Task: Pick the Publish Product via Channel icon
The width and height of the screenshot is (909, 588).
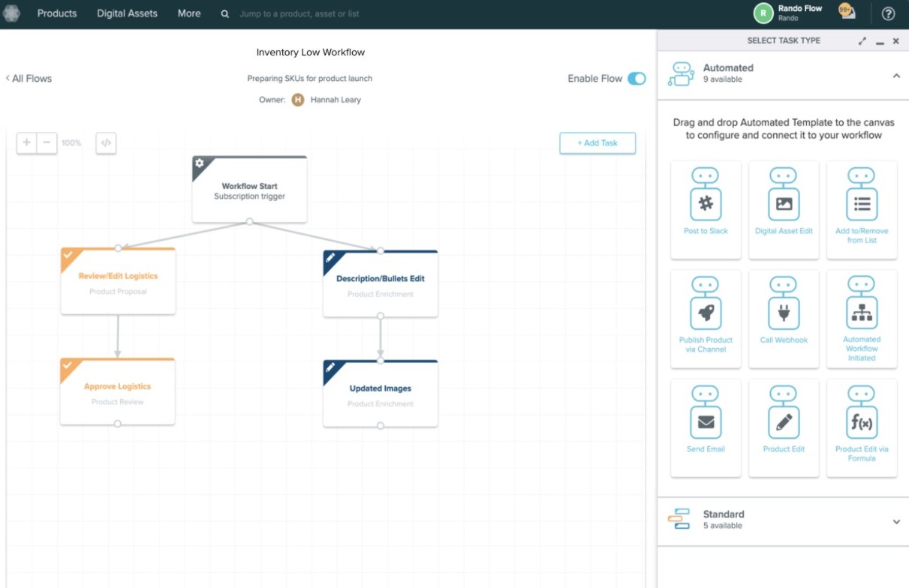Action: [x=706, y=312]
